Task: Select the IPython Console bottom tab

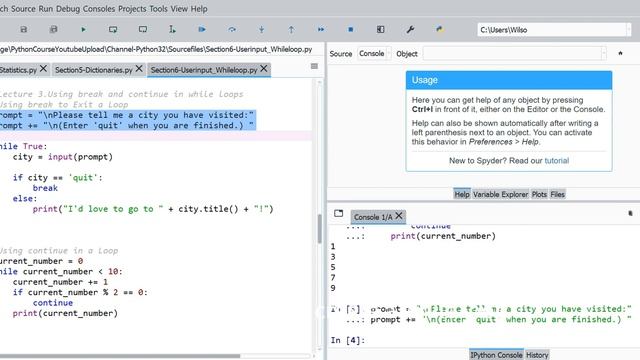Action: point(496,355)
